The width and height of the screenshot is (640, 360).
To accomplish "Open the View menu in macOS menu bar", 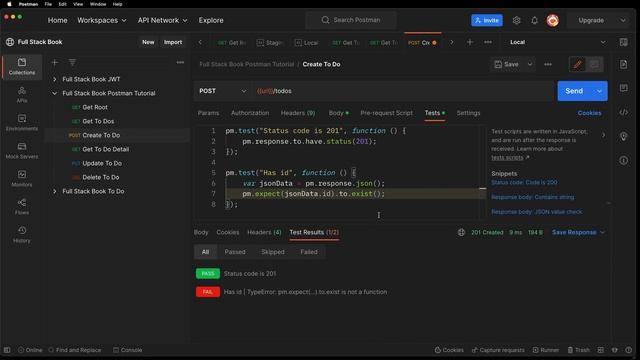I will pos(78,4).
